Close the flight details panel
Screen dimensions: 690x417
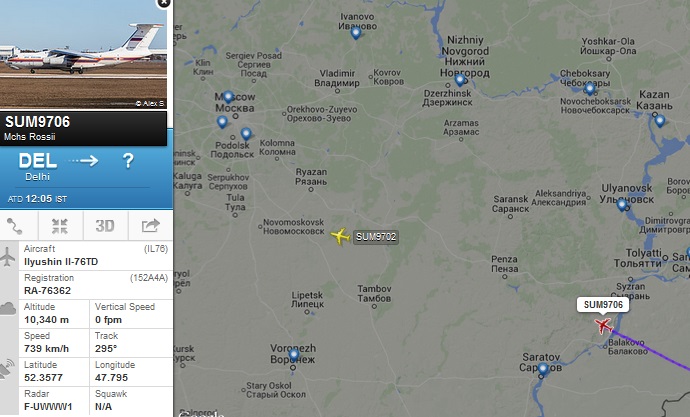(x=164, y=3)
